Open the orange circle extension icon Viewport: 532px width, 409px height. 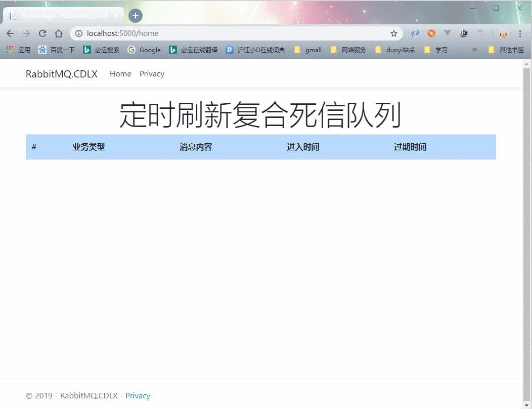click(x=431, y=33)
